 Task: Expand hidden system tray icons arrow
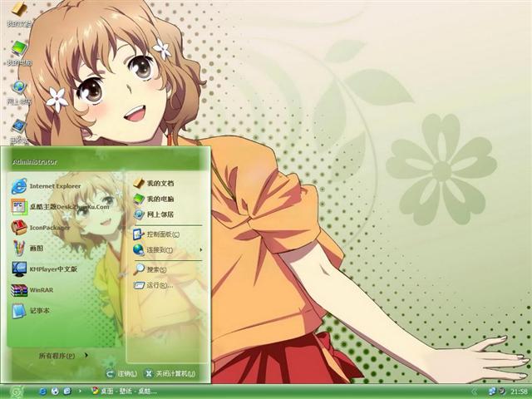click(x=475, y=392)
